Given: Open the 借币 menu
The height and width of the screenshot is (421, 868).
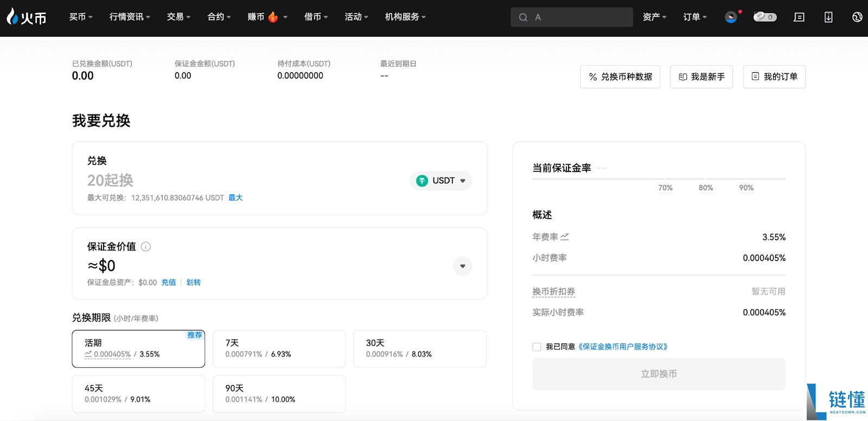Looking at the screenshot, I should tap(316, 17).
